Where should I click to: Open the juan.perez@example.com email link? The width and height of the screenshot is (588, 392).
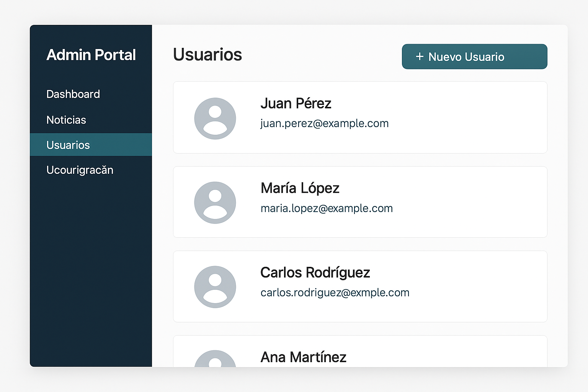[324, 124]
